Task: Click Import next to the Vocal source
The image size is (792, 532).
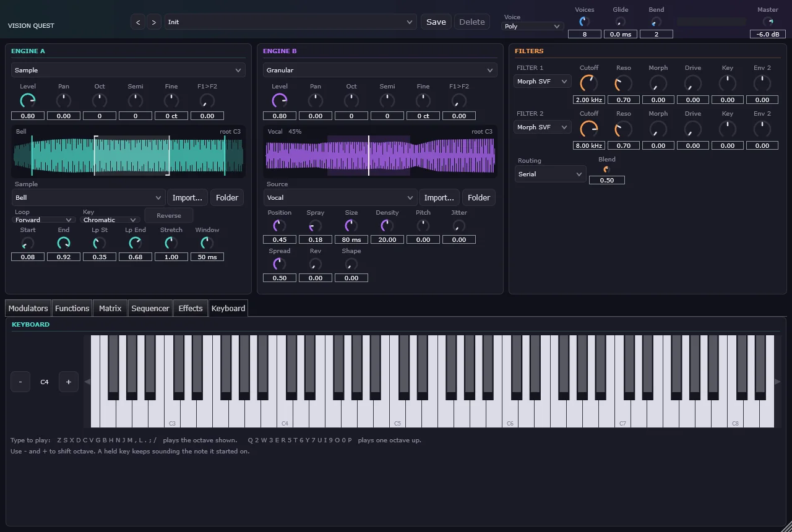Action: [439, 197]
